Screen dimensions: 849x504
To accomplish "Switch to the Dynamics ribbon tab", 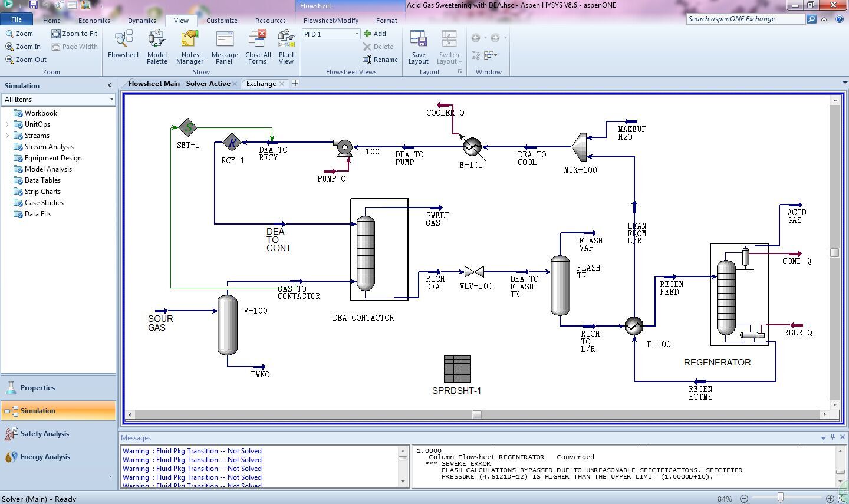I will (142, 21).
